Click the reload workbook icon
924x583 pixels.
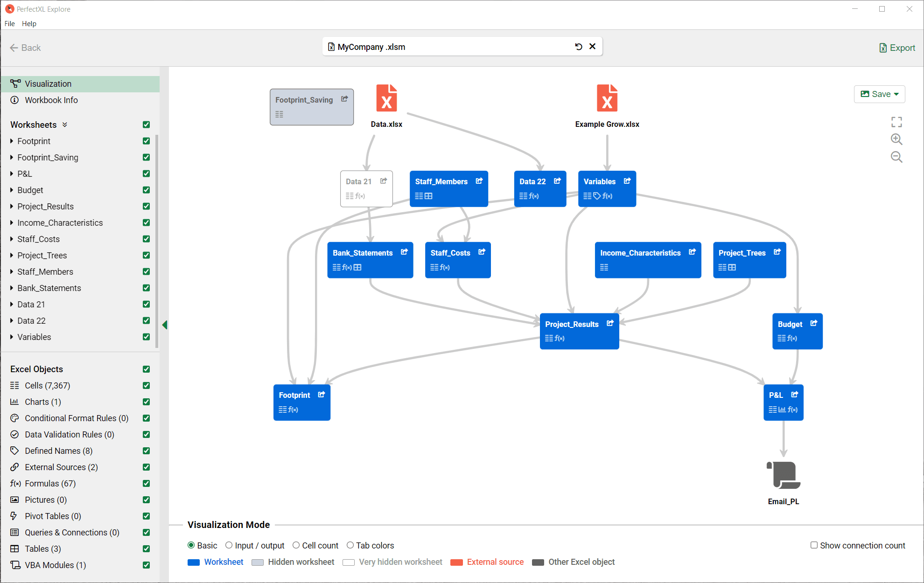coord(579,47)
